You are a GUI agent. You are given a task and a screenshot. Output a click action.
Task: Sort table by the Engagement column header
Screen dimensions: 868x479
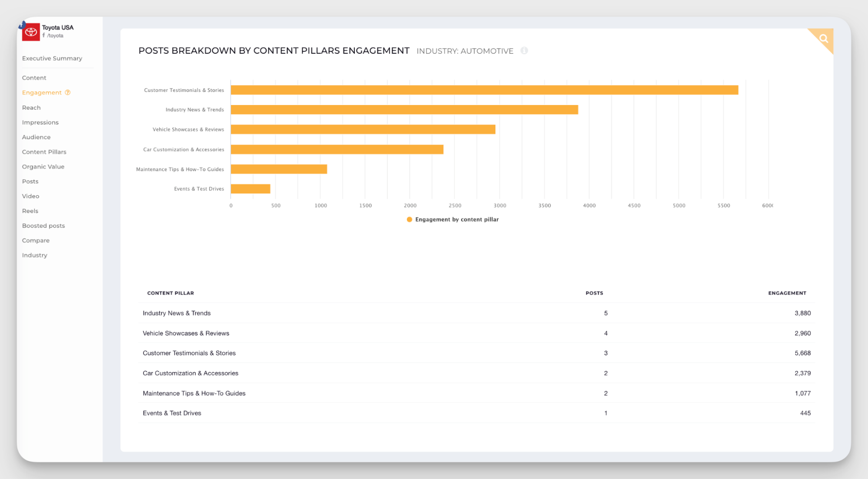(x=787, y=293)
